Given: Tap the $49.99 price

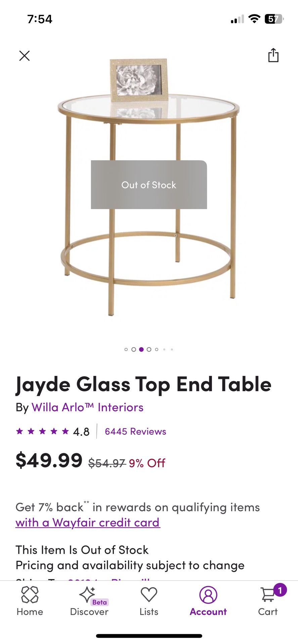Looking at the screenshot, I should 49,460.
